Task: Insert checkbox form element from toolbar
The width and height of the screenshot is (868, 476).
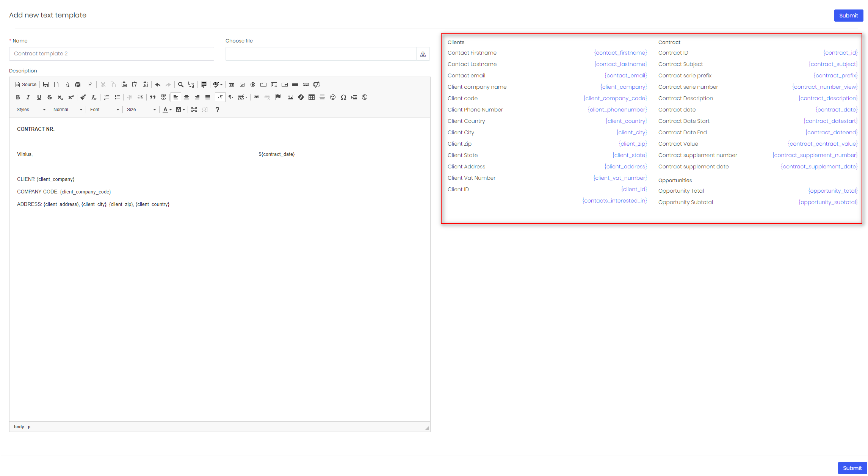Action: pyautogui.click(x=242, y=85)
